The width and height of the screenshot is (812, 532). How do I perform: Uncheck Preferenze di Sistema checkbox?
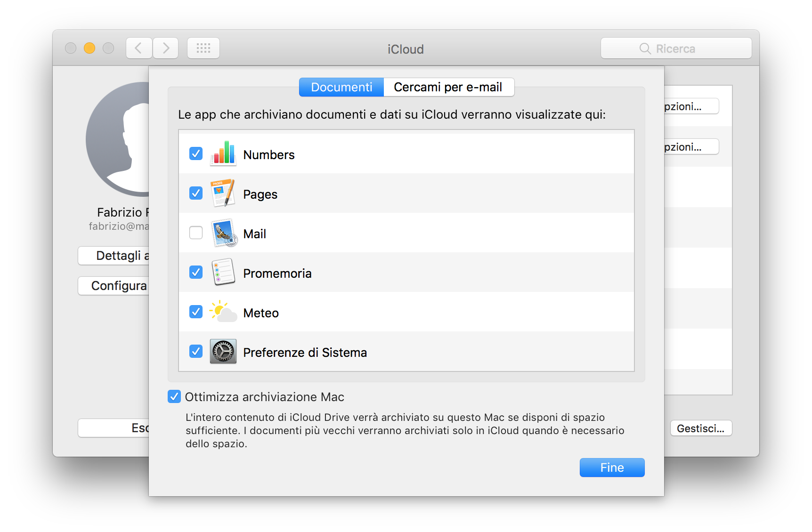(196, 351)
